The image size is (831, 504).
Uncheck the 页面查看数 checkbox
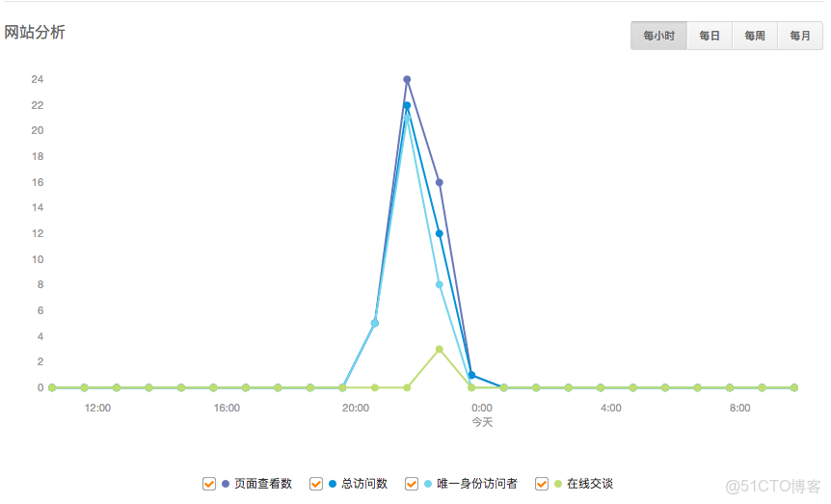click(209, 484)
